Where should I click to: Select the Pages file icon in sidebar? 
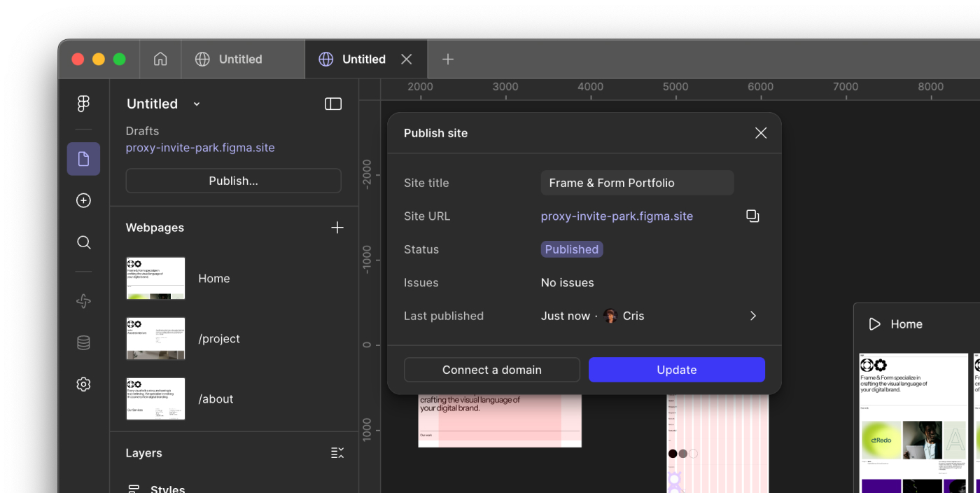pyautogui.click(x=83, y=159)
